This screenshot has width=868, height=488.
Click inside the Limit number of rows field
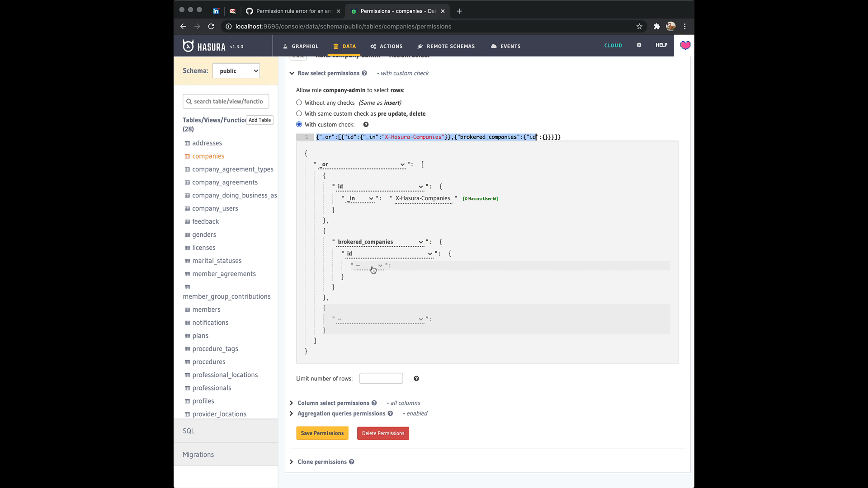381,378
